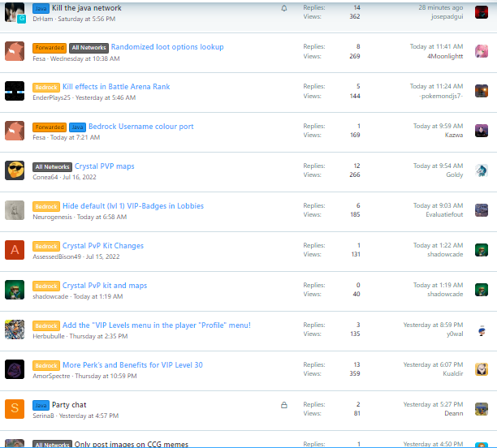
Task: Open Fesa's avatar on Randomized loot options lookup
Action: point(15,51)
